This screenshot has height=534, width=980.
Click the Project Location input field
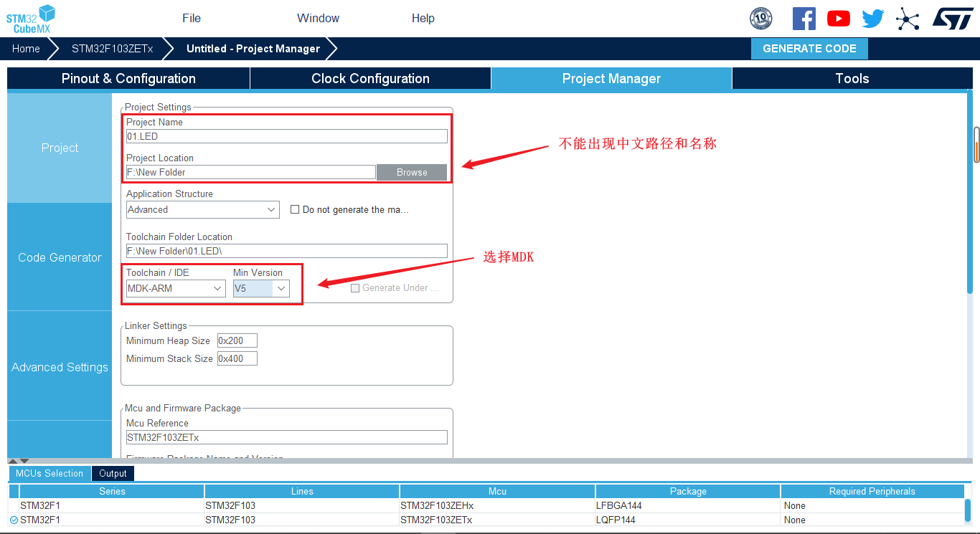(x=251, y=172)
